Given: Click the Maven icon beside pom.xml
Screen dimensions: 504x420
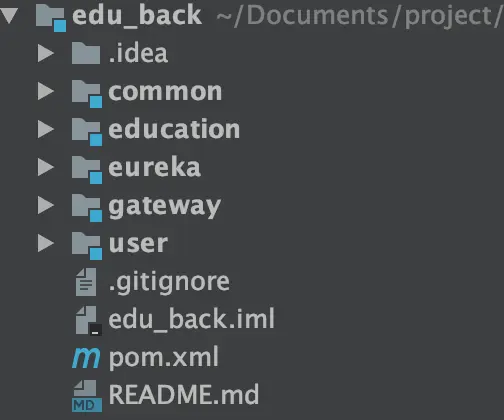Looking at the screenshot, I should (86, 358).
